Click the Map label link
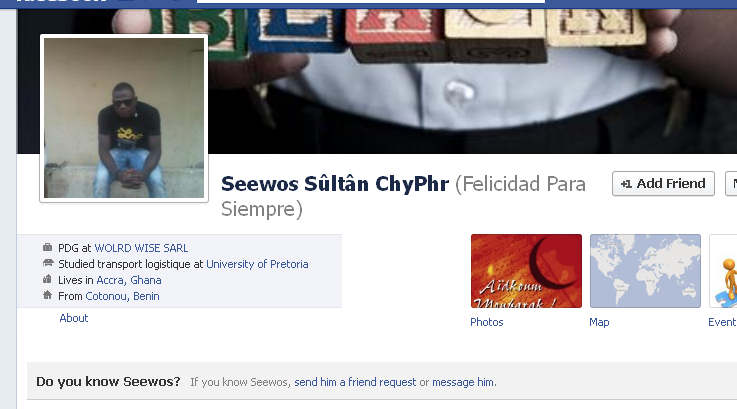 pos(599,322)
